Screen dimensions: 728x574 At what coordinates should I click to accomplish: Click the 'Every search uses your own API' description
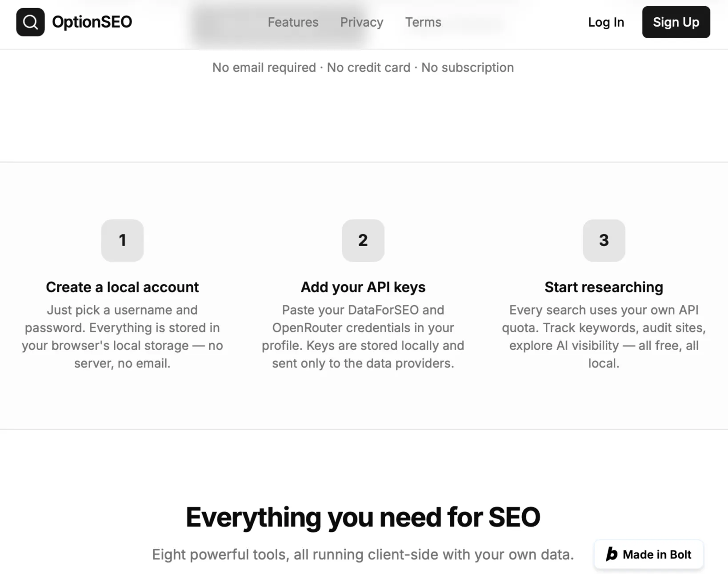point(604,336)
